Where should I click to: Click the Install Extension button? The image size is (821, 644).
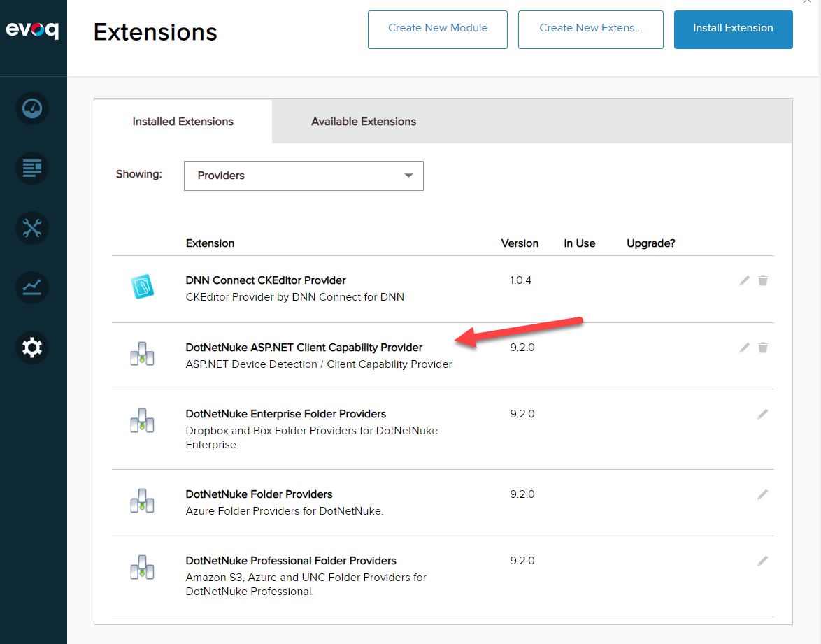[x=733, y=30]
